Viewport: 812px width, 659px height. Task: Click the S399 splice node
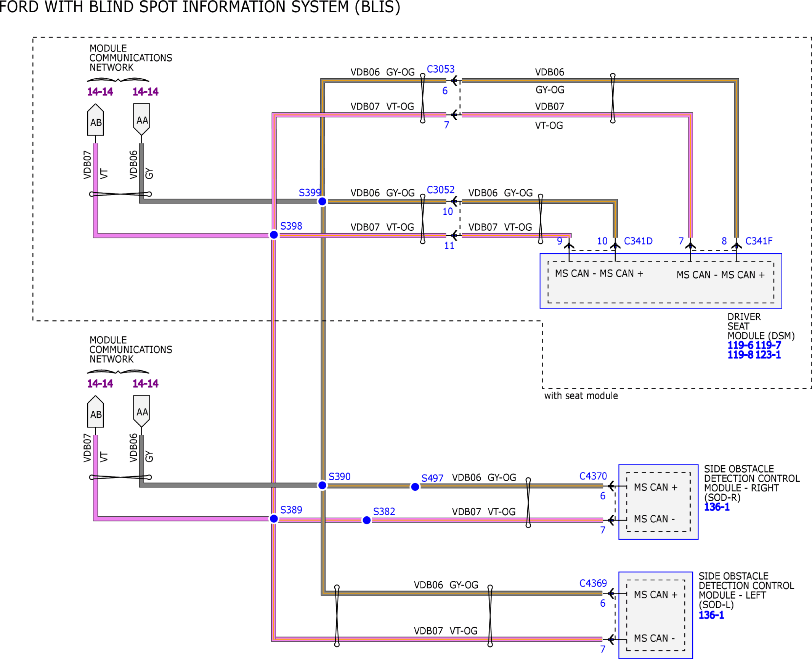pos(322,201)
